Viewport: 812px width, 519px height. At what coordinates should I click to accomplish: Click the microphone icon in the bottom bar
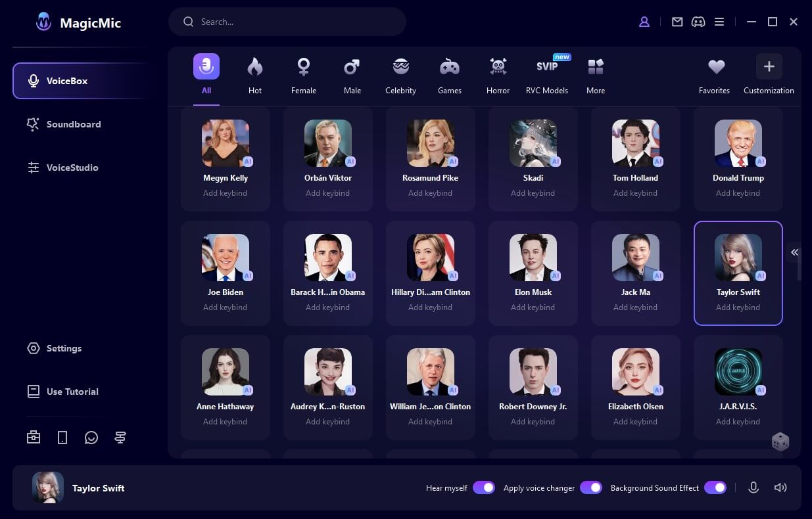(753, 487)
